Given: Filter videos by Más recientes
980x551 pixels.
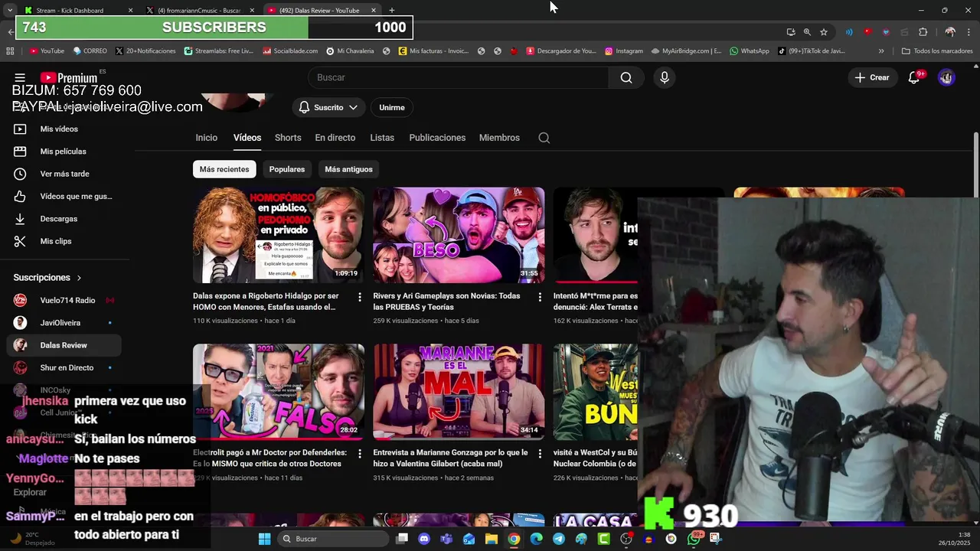Looking at the screenshot, I should tap(224, 169).
